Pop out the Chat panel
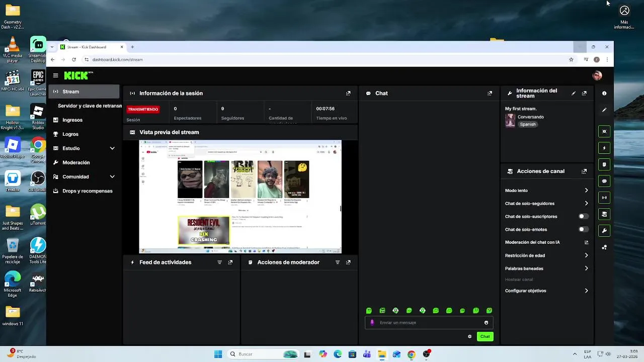Image resolution: width=644 pixels, height=362 pixels. point(490,93)
